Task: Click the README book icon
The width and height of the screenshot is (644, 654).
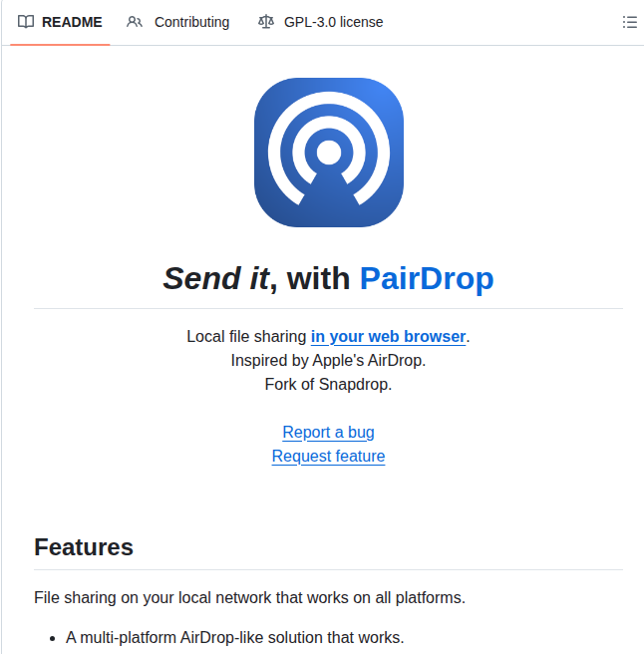Action: pyautogui.click(x=26, y=22)
